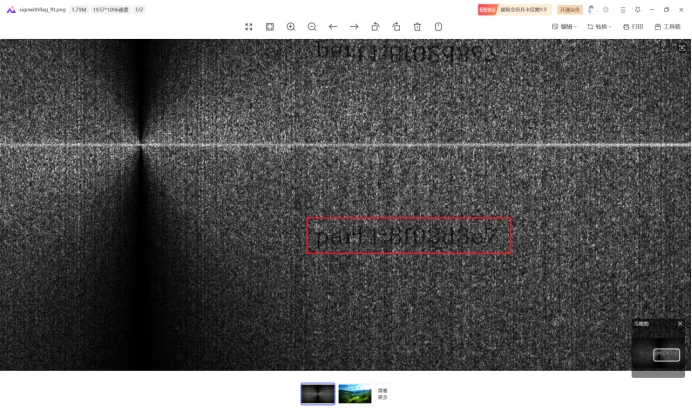The width and height of the screenshot is (692, 413).
Task: Click the fit-to-window icon
Action: (270, 27)
